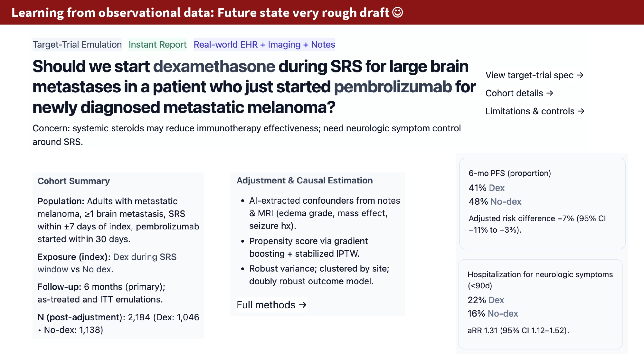644x362 pixels.
Task: Click the arrow icon after 'Full methods'
Action: pos(302,304)
